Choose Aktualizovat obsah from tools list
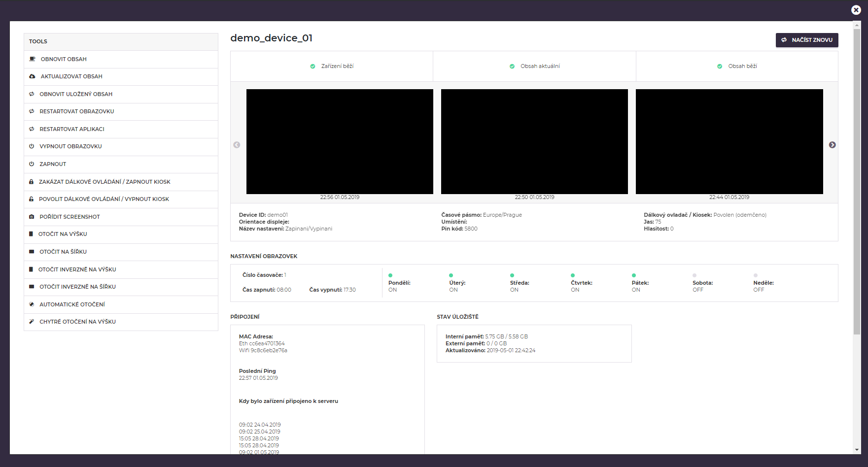 click(121, 76)
